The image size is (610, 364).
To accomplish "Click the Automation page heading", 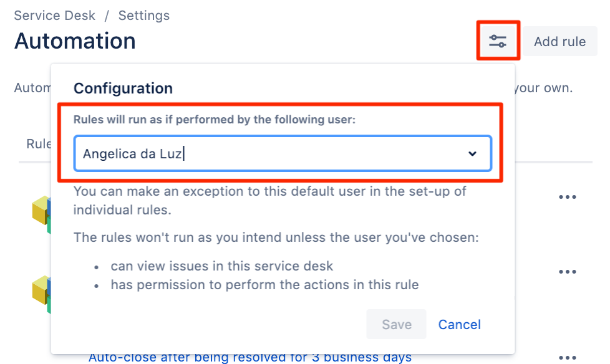I will (x=75, y=41).
